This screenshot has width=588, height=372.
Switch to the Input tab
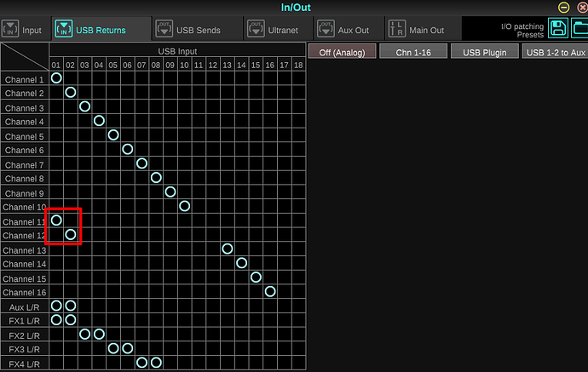point(25,30)
